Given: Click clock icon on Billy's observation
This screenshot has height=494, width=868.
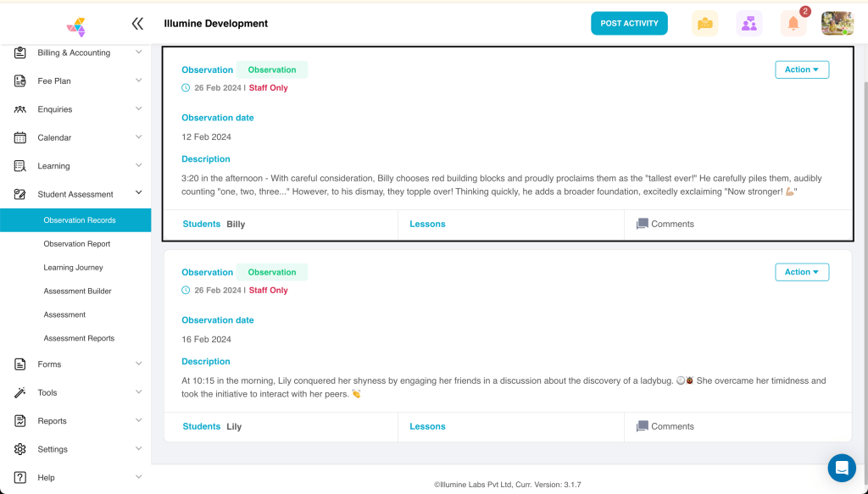Looking at the screenshot, I should tap(186, 88).
